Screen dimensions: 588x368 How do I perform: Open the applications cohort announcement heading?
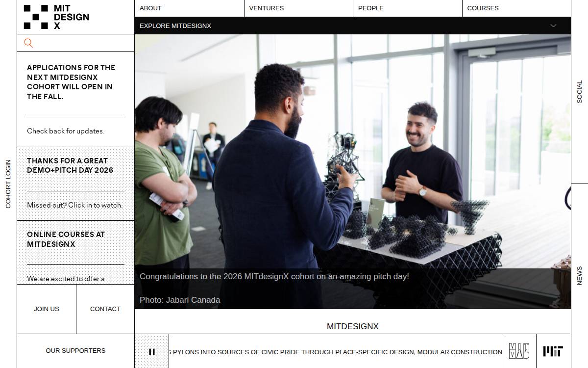71,82
